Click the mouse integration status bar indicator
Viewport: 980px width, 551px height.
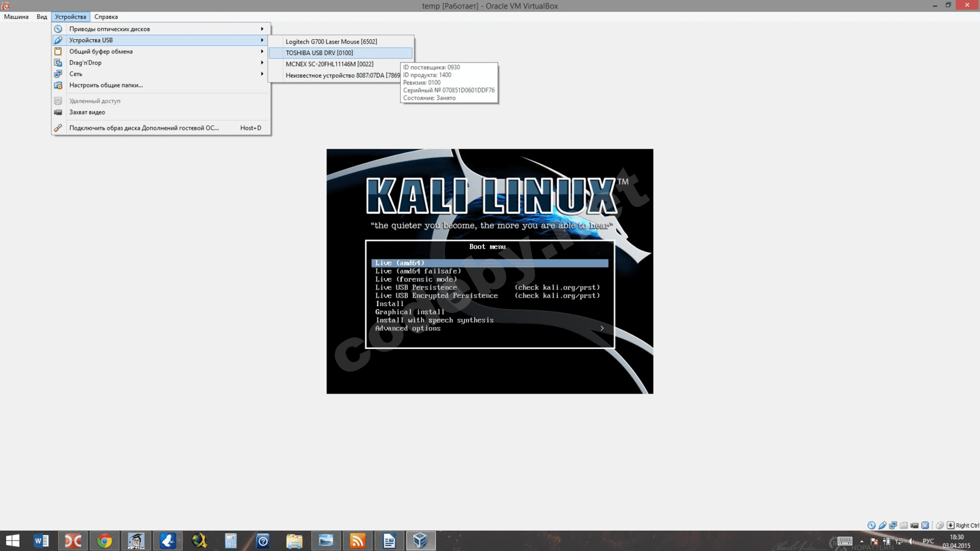(940, 525)
